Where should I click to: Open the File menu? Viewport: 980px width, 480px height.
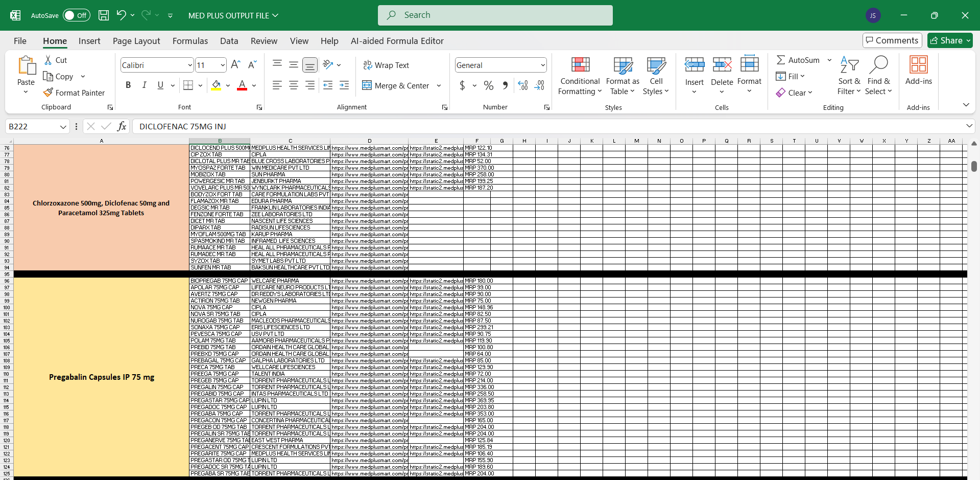point(20,41)
